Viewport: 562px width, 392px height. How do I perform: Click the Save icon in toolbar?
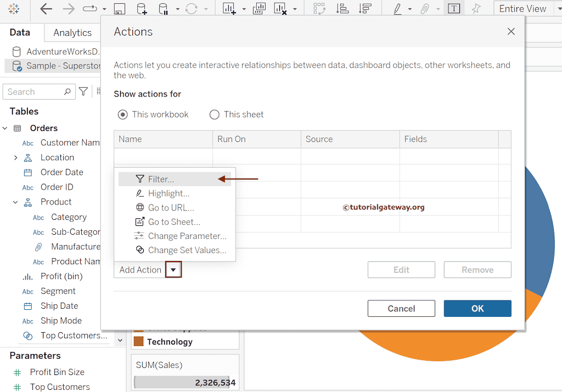tap(119, 9)
